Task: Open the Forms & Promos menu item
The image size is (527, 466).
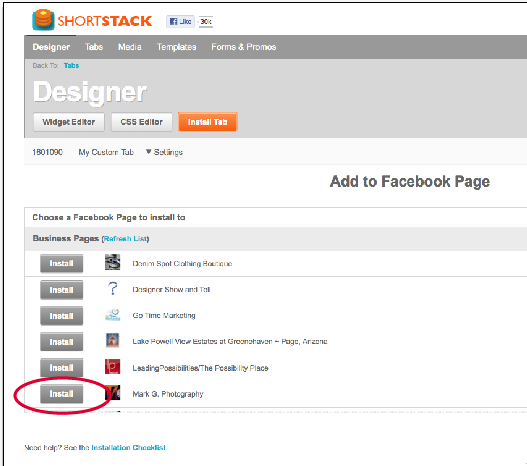Action: click(x=244, y=47)
